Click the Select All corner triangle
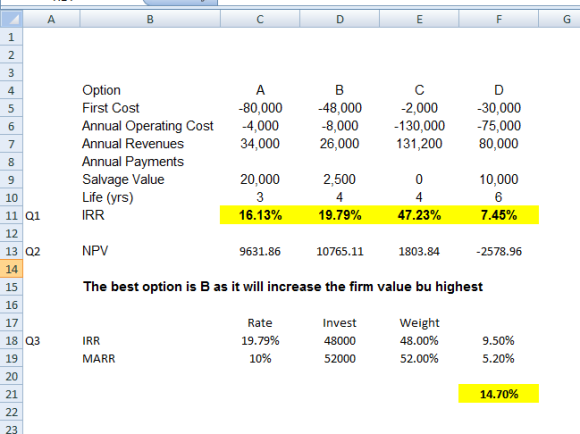This screenshot has width=580, height=434. coord(11,19)
